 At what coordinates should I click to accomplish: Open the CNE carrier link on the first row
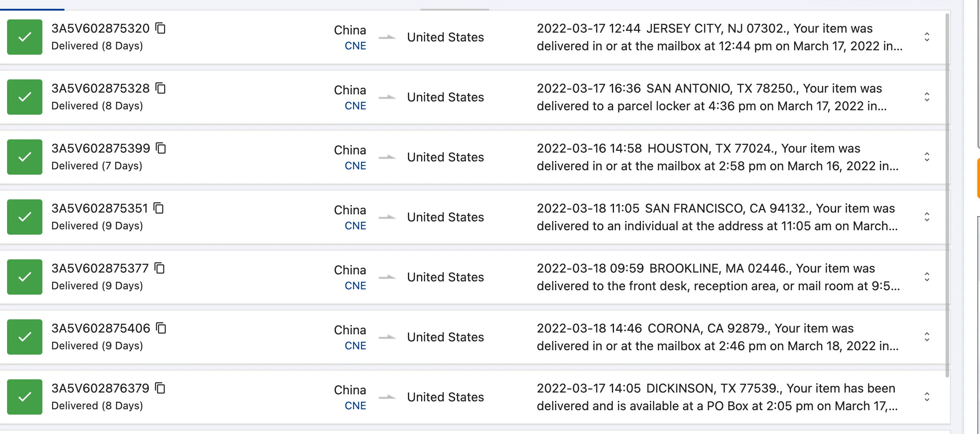click(355, 45)
